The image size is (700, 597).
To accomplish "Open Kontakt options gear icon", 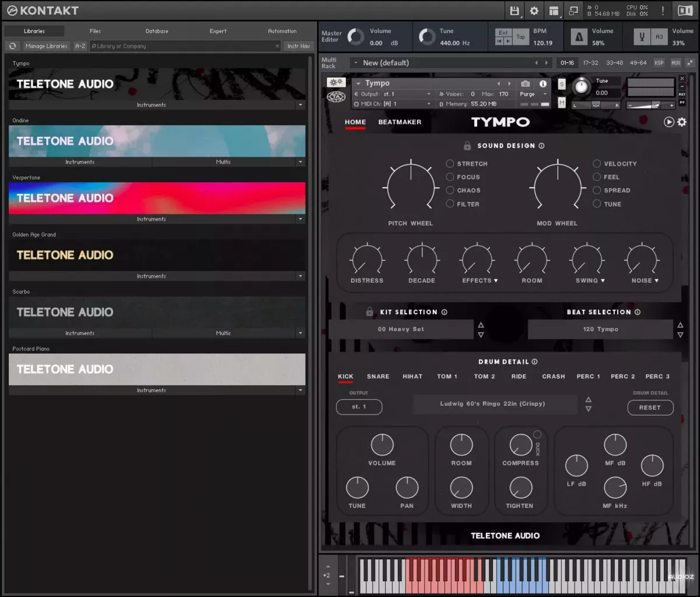I will pos(534,10).
